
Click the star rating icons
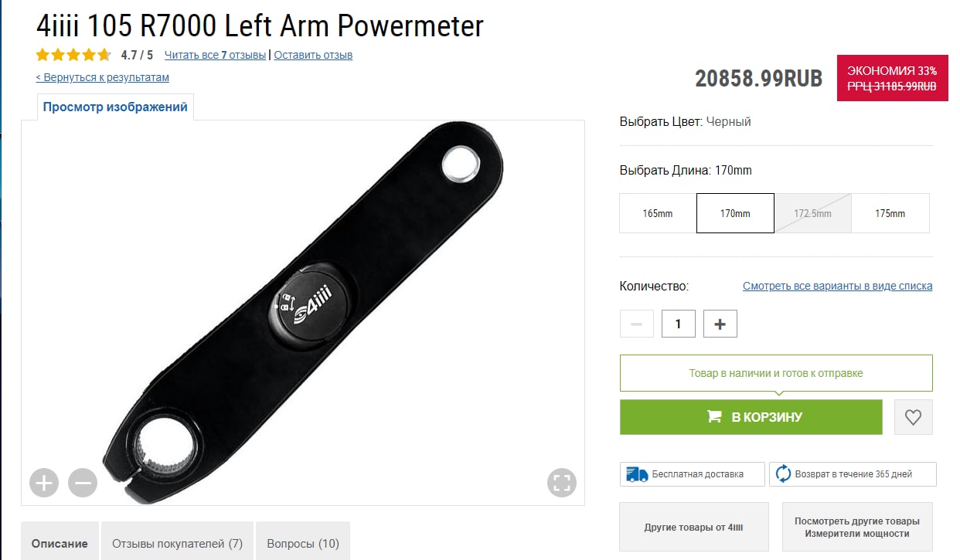point(73,55)
